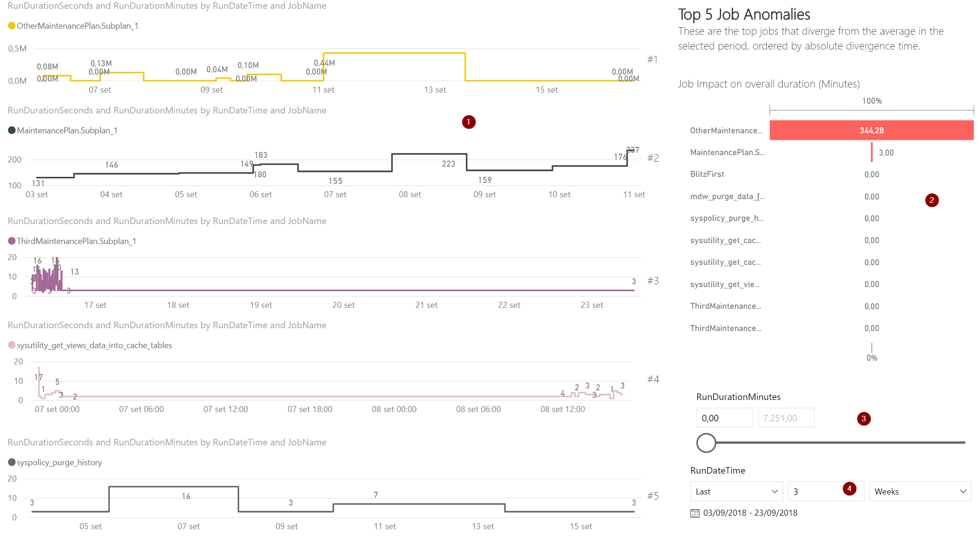Screen dimensions: 980x550
Task: Click the number of weeks field showing 3
Action: (x=815, y=492)
